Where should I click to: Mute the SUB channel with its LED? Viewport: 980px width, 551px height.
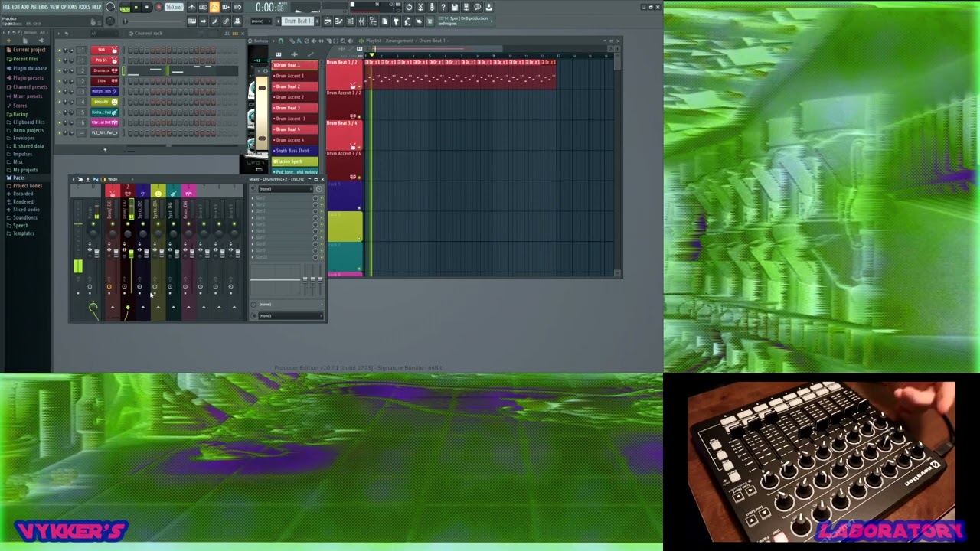[59, 50]
